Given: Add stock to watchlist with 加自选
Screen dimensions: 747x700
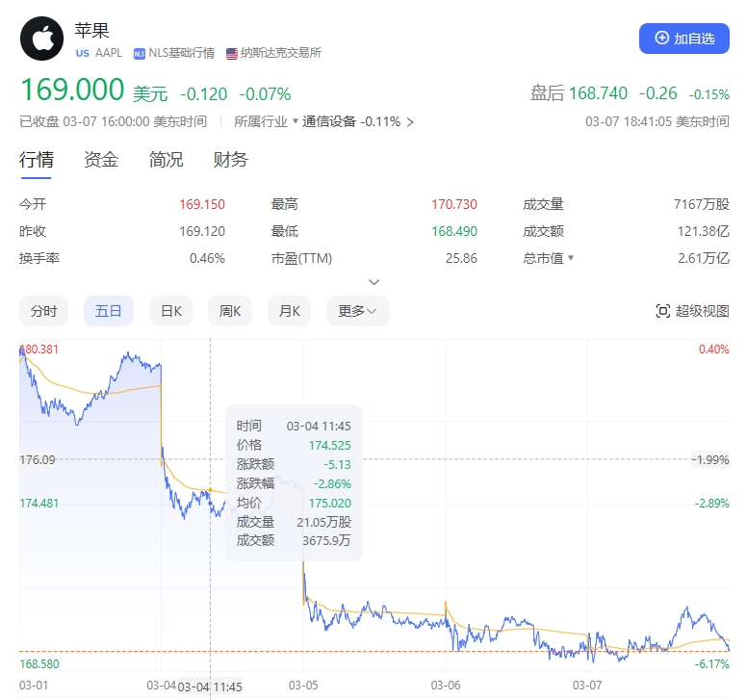Looking at the screenshot, I should pos(684,39).
